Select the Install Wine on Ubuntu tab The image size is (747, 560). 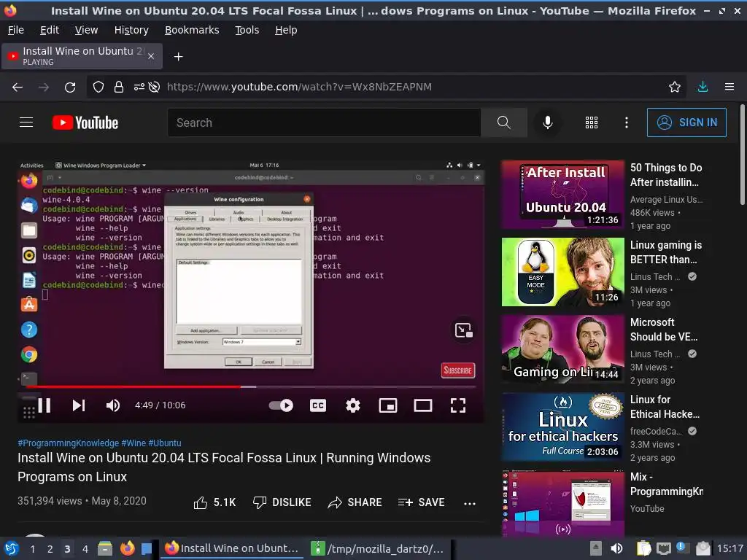[82, 56]
